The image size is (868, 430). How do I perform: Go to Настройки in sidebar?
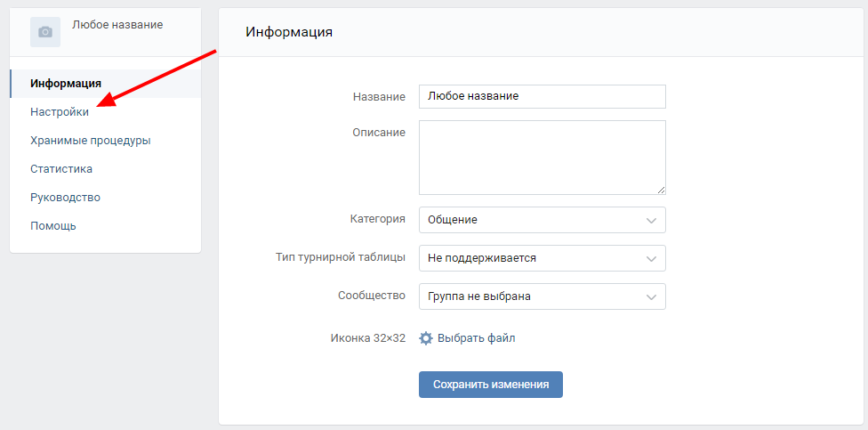pos(60,112)
